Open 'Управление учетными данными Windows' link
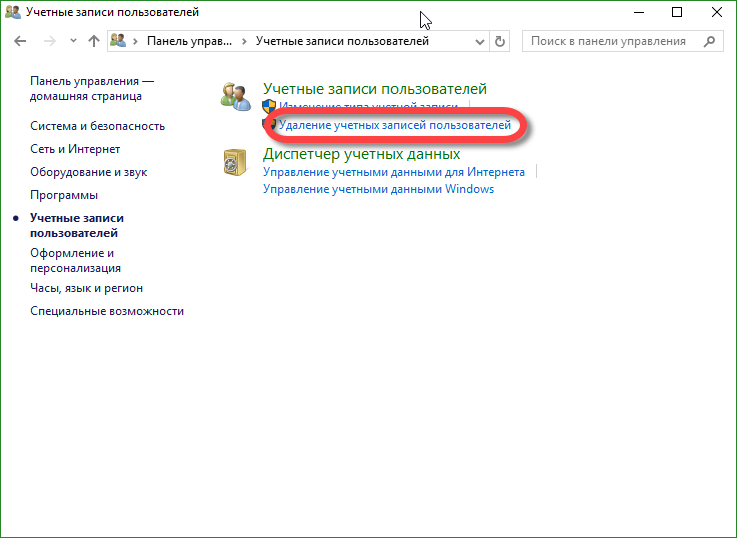This screenshot has height=538, width=737. (x=378, y=189)
